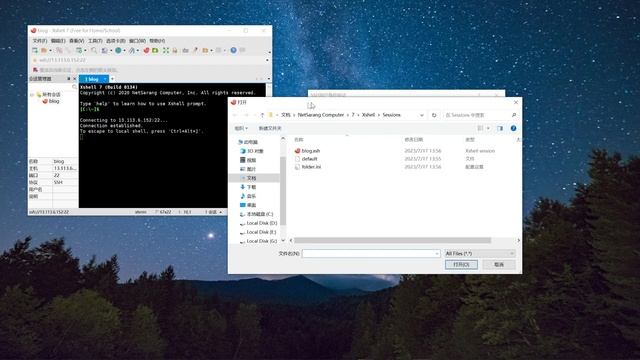The height and width of the screenshot is (360, 640).
Task: Click the 打开(O) button
Action: click(461, 264)
